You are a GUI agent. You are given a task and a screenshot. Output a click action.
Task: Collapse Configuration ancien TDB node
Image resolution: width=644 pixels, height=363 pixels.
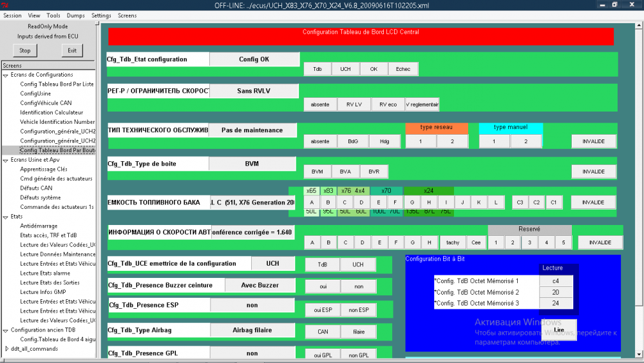pyautogui.click(x=6, y=331)
